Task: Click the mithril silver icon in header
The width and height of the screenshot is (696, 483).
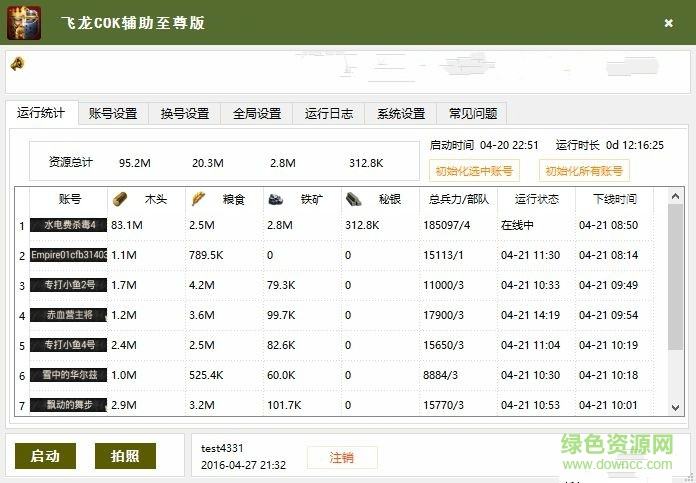Action: tap(353, 199)
